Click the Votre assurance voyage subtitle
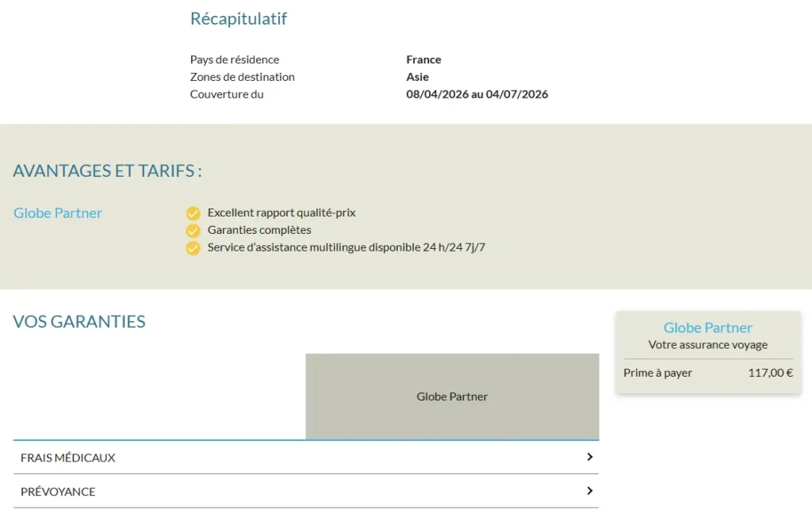The height and width of the screenshot is (521, 812). click(707, 345)
